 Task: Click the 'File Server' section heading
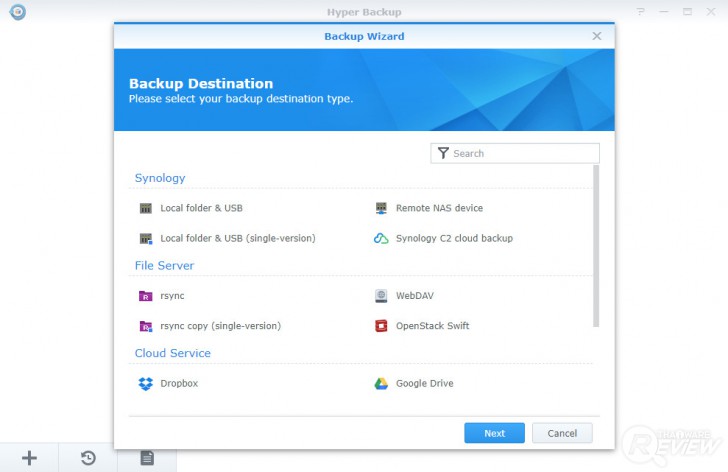[x=164, y=265]
